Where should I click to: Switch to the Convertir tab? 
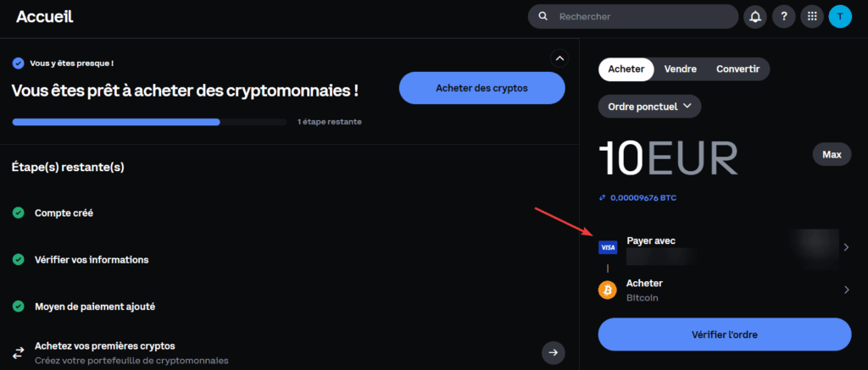(738, 69)
